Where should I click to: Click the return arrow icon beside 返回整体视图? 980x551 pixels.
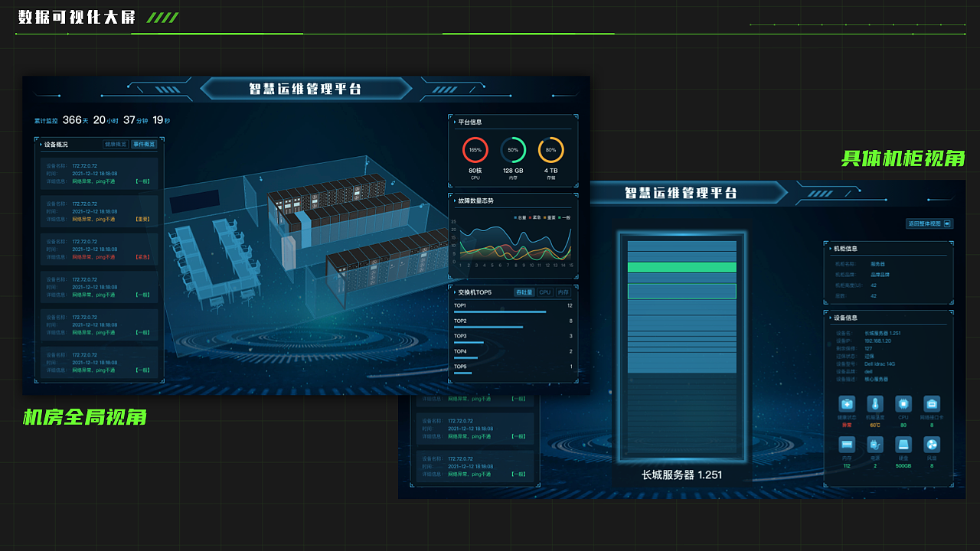tap(948, 224)
